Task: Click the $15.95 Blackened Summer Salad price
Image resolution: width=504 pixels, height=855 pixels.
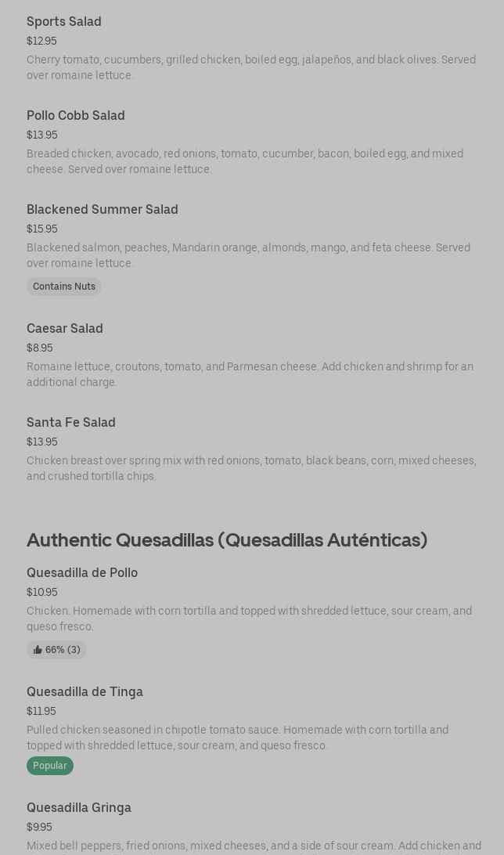Action: tap(42, 229)
